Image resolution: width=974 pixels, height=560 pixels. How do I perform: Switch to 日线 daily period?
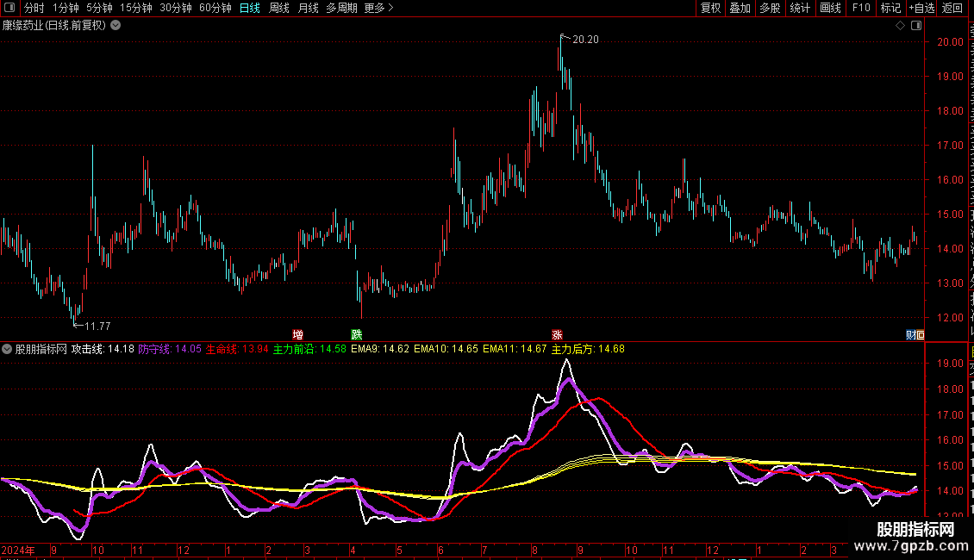[x=250, y=8]
